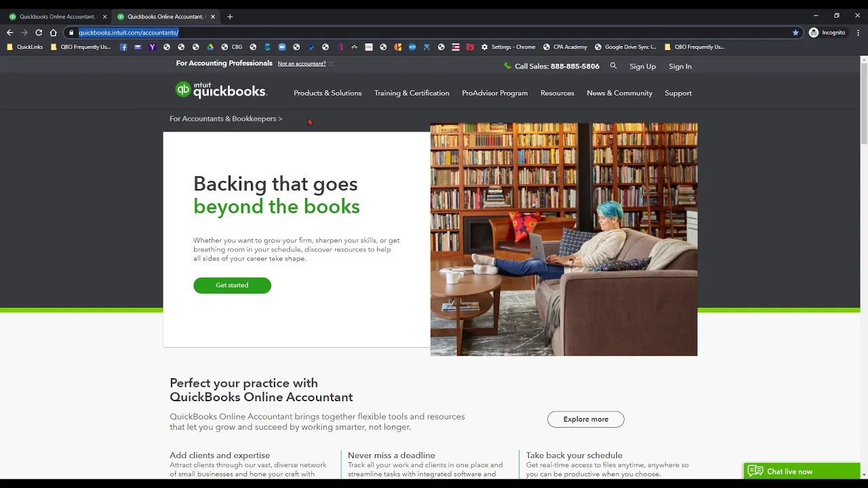Open the first QBO Frequently Us... bookmark folder
This screenshot has height=488, width=868.
81,47
